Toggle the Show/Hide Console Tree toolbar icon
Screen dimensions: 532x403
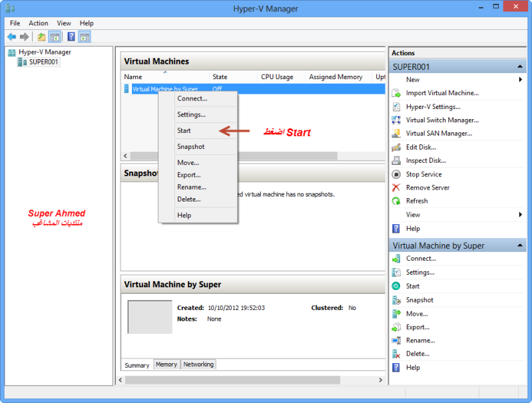point(55,37)
